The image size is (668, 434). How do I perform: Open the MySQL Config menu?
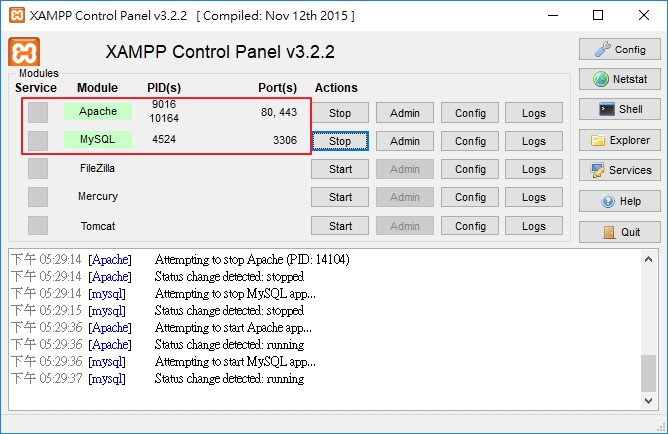(470, 141)
